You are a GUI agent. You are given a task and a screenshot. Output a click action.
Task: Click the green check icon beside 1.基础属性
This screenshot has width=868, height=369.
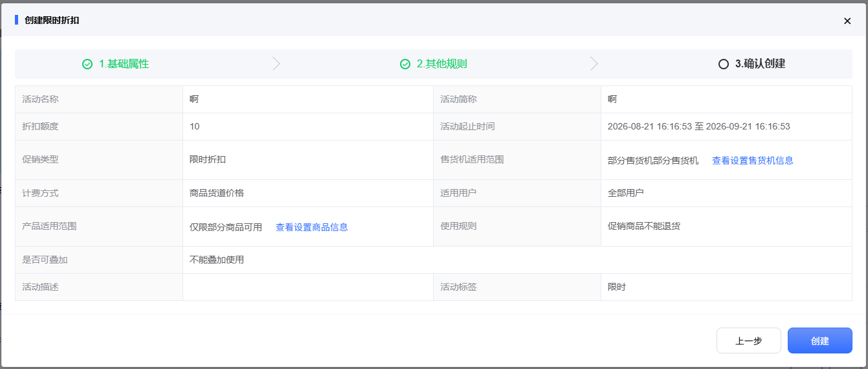(x=87, y=64)
